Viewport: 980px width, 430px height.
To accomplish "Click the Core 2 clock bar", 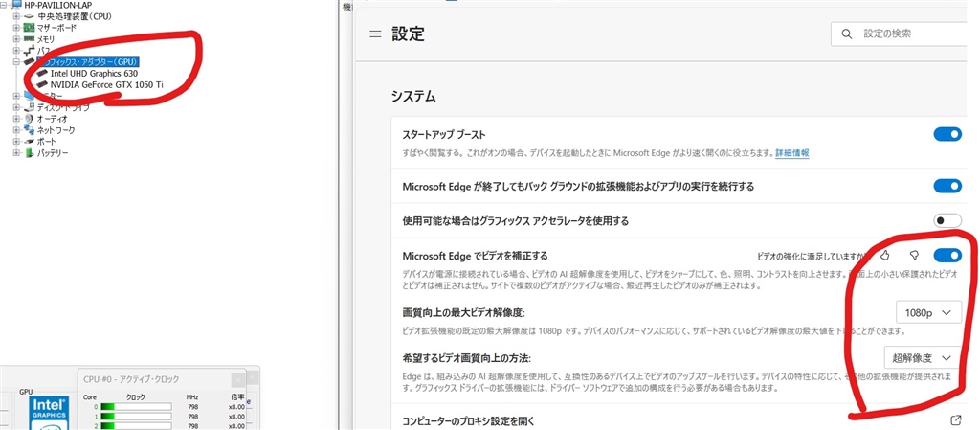I will coord(136,425).
